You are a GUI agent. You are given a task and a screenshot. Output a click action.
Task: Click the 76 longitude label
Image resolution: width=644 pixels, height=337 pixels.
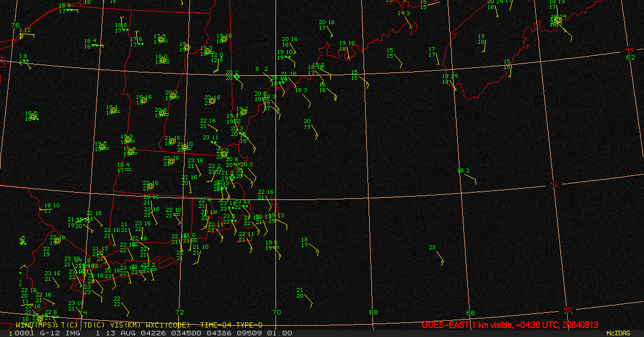tap(15, 25)
